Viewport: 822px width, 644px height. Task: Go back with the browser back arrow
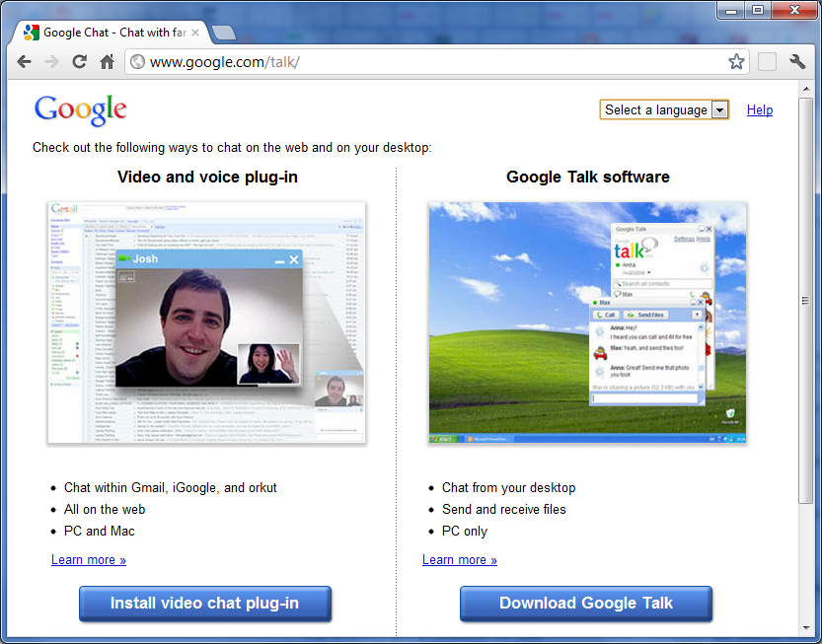[24, 62]
